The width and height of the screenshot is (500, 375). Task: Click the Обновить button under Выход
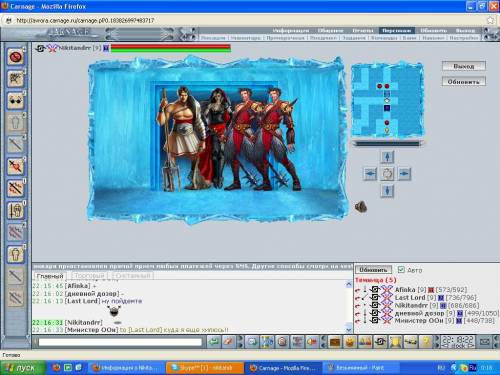tap(464, 82)
